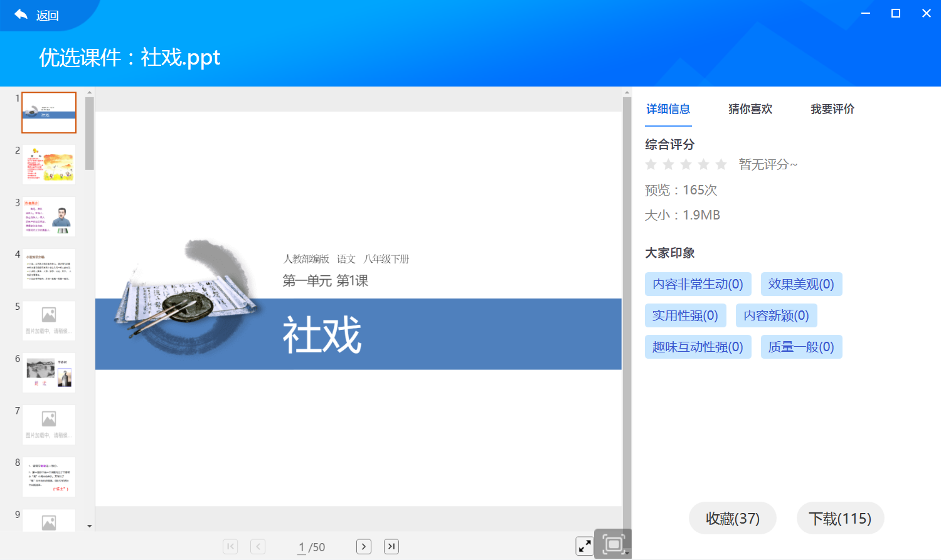941x560 pixels.
Task: Download the courseware with 下载(115)
Action: (x=840, y=519)
